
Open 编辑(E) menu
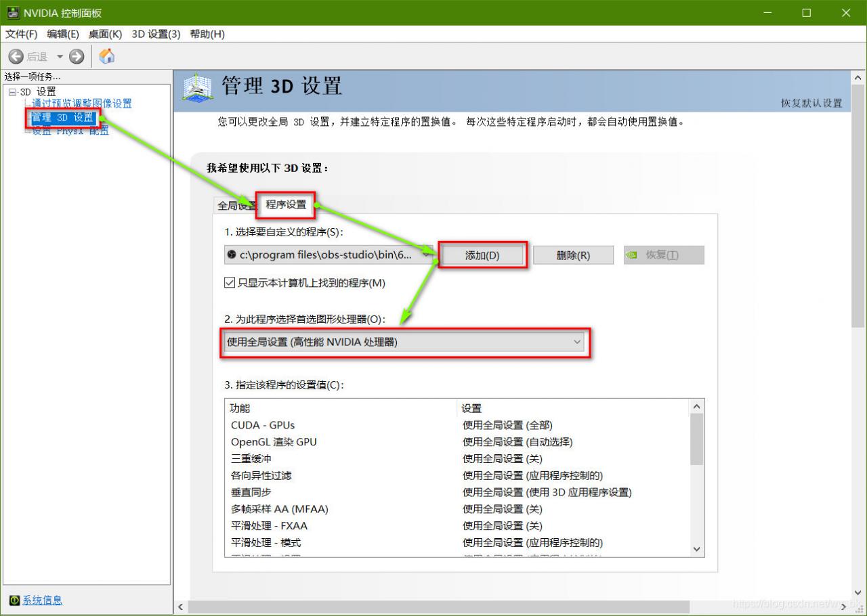pyautogui.click(x=63, y=34)
